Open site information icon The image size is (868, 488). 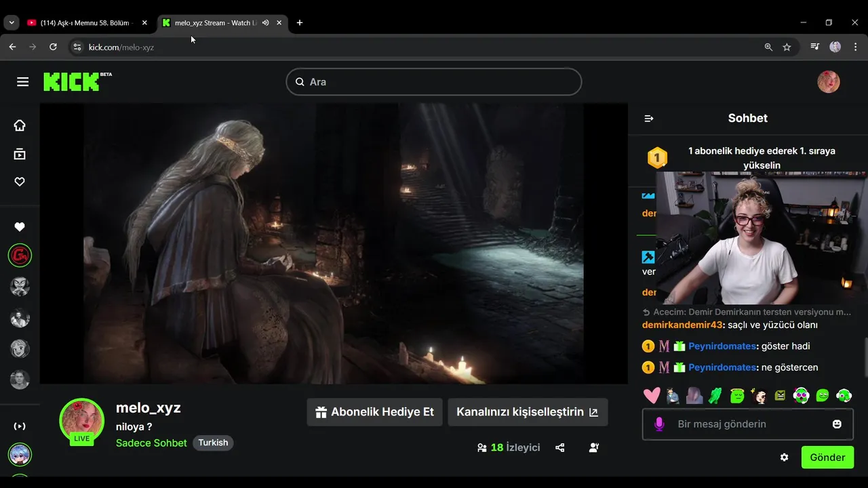click(77, 47)
